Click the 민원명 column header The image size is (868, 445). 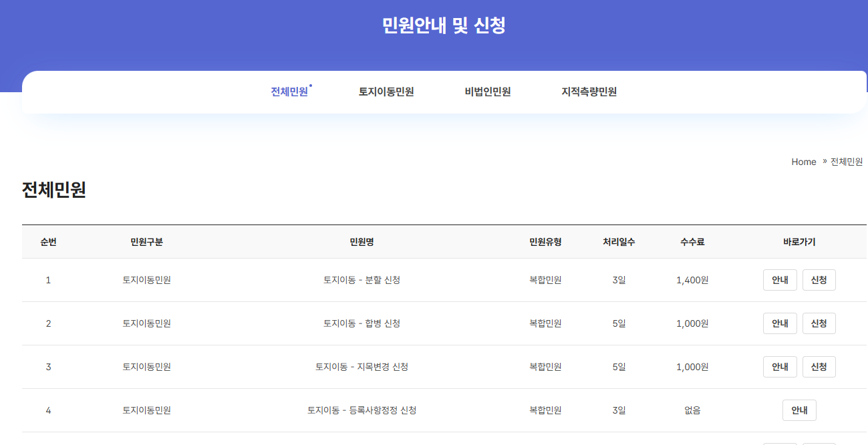click(361, 242)
